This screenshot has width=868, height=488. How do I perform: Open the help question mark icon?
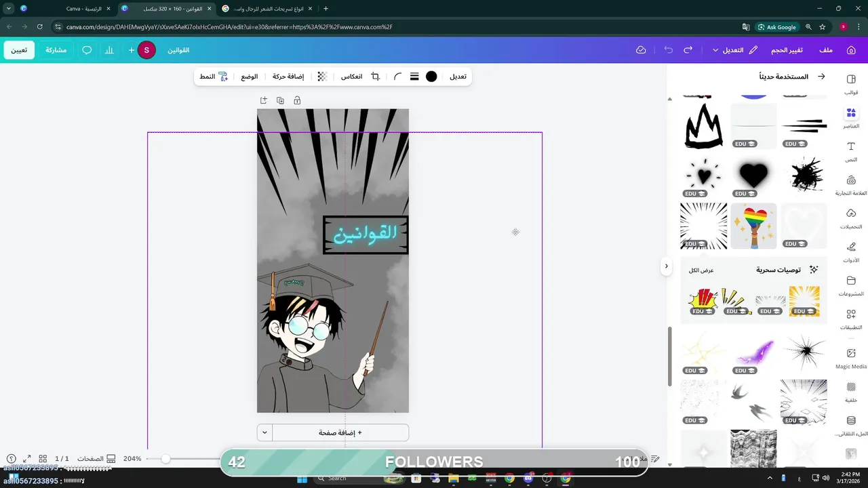click(x=11, y=459)
